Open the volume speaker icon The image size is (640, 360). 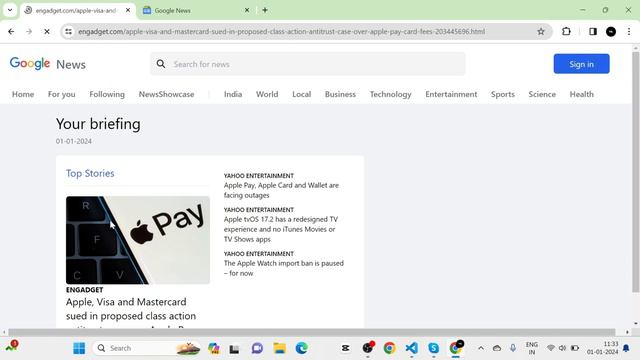(562, 348)
